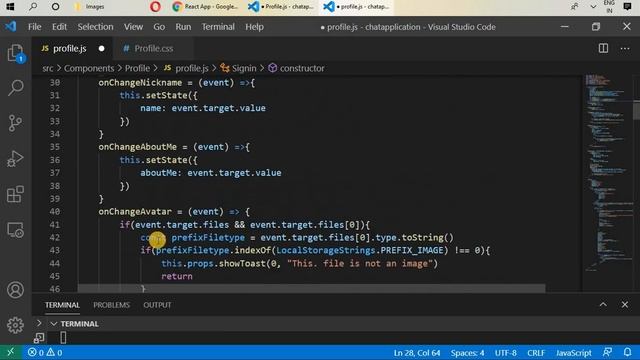Click UTF-8 encoding in status bar
Screen dimensions: 640x360
506,353
